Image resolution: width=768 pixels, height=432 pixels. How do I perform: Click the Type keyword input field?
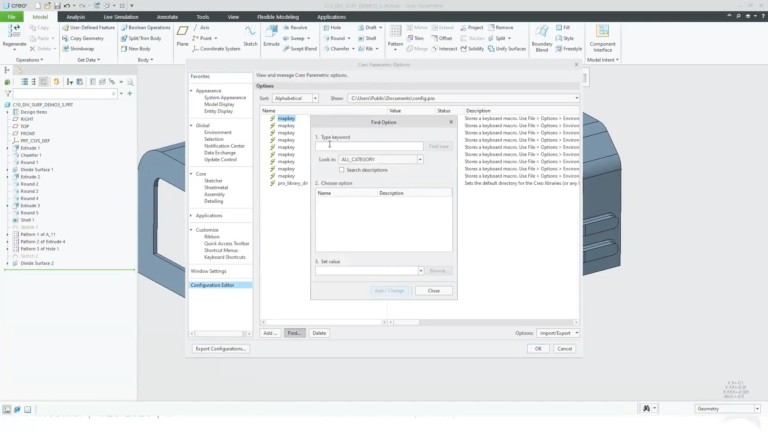(x=369, y=146)
